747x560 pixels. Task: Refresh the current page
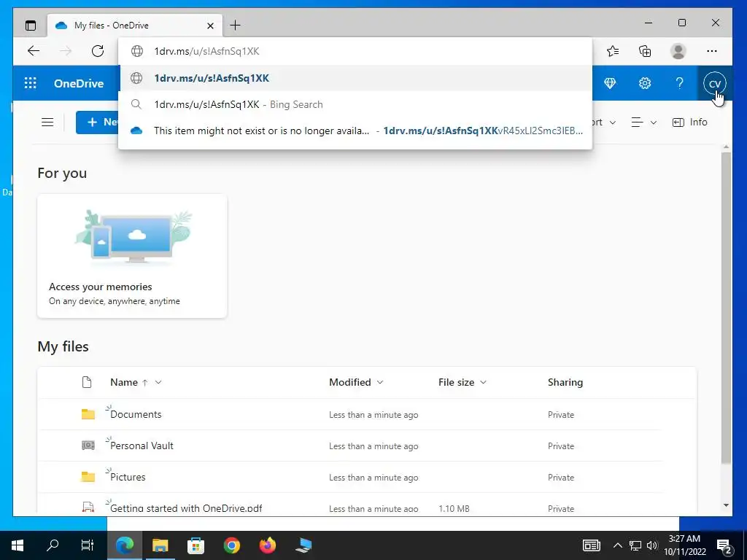98,51
